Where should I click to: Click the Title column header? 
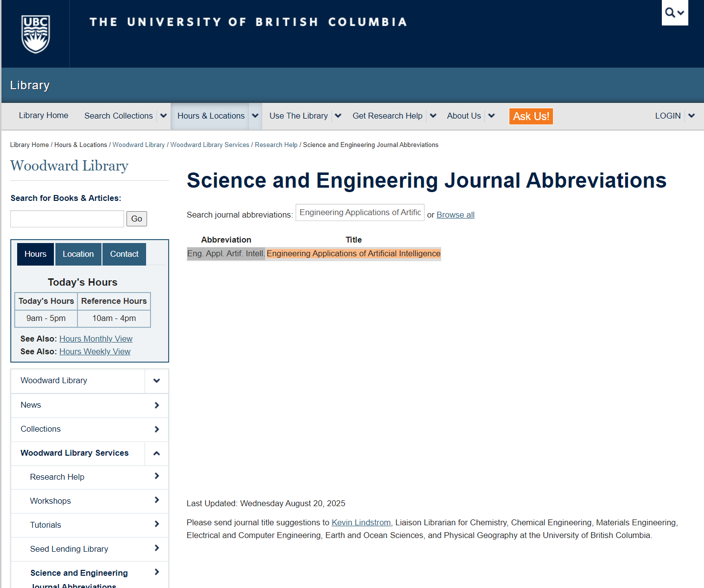(353, 240)
